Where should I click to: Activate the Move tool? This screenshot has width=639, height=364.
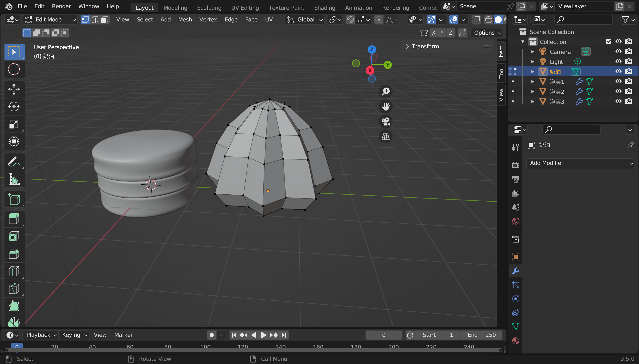(x=14, y=89)
